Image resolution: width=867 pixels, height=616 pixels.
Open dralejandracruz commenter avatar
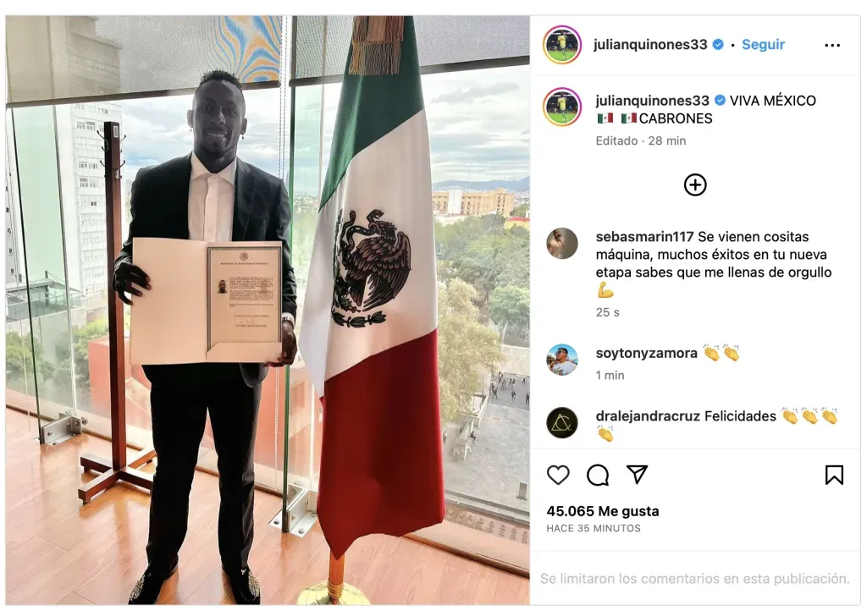click(562, 422)
